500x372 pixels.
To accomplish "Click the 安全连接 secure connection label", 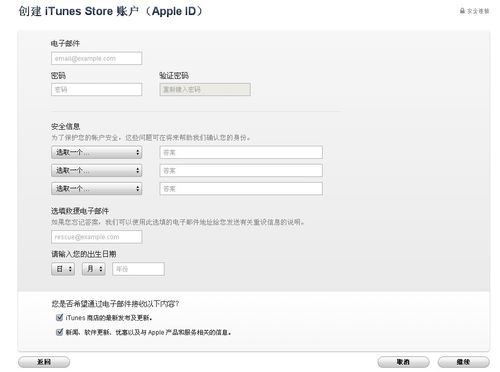I will (478, 11).
